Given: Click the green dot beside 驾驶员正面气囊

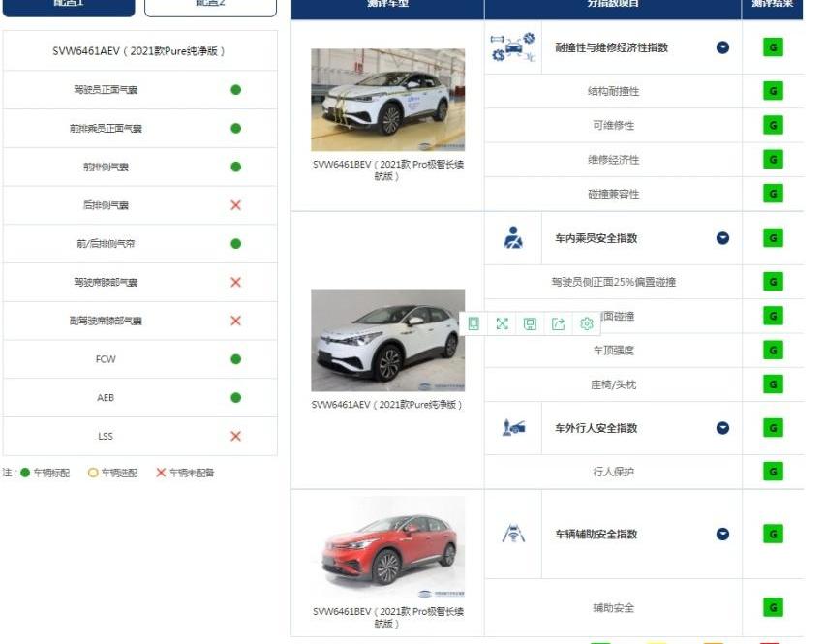Looking at the screenshot, I should coord(235,90).
